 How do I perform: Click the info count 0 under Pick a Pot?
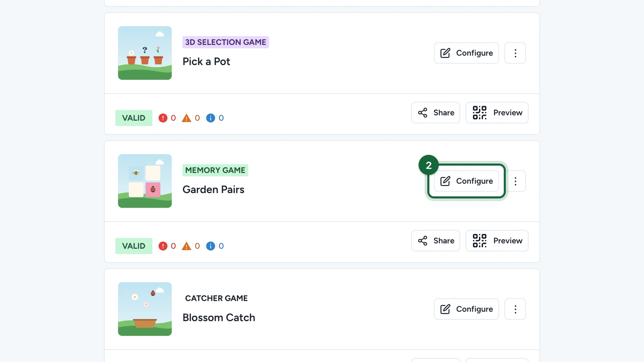221,118
